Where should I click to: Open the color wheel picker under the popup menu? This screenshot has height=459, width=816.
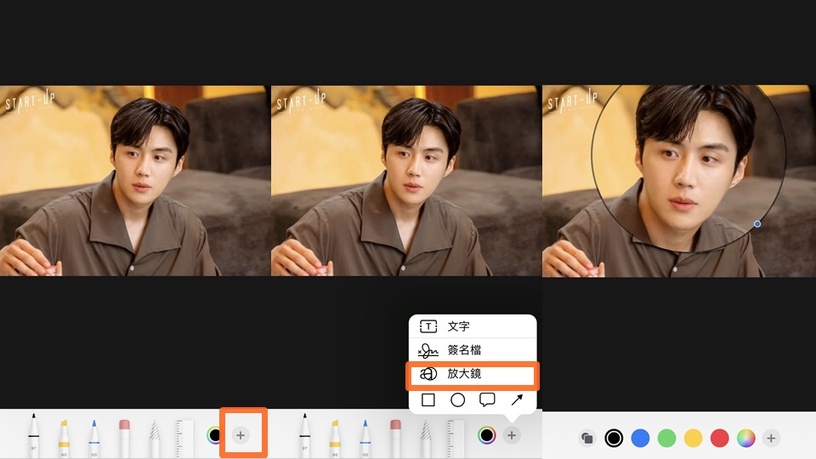coord(487,435)
